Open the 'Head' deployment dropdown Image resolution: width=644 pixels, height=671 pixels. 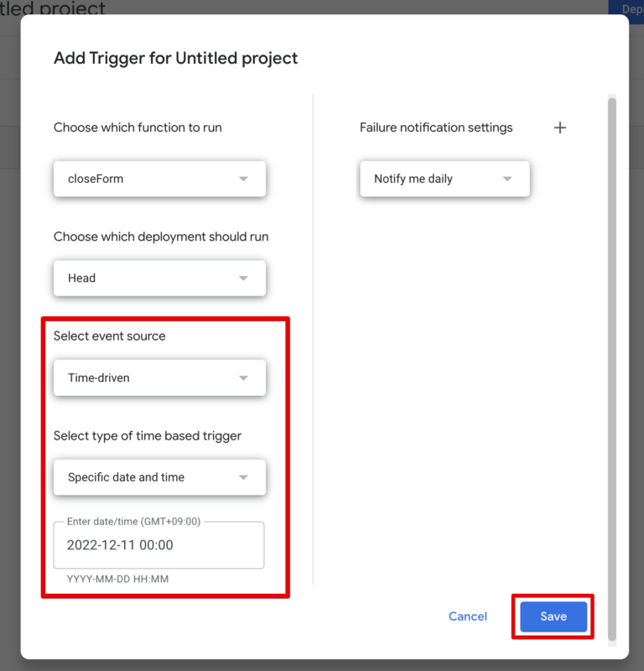pyautogui.click(x=159, y=278)
